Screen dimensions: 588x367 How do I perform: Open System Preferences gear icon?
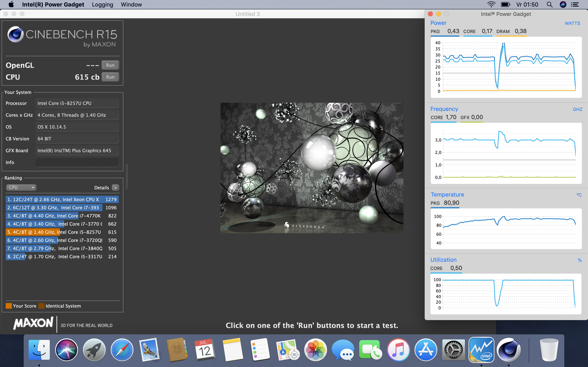pyautogui.click(x=453, y=350)
